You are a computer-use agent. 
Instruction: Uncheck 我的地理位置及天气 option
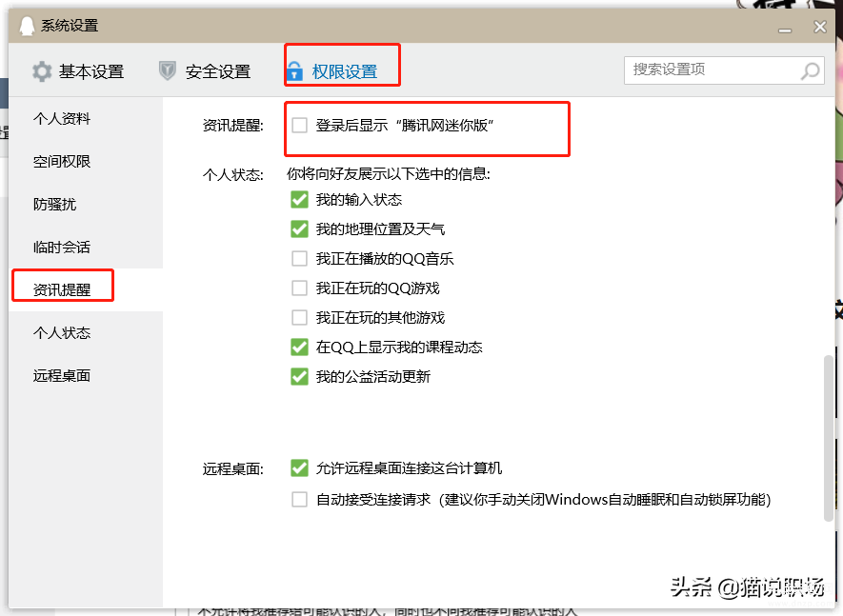tap(300, 229)
